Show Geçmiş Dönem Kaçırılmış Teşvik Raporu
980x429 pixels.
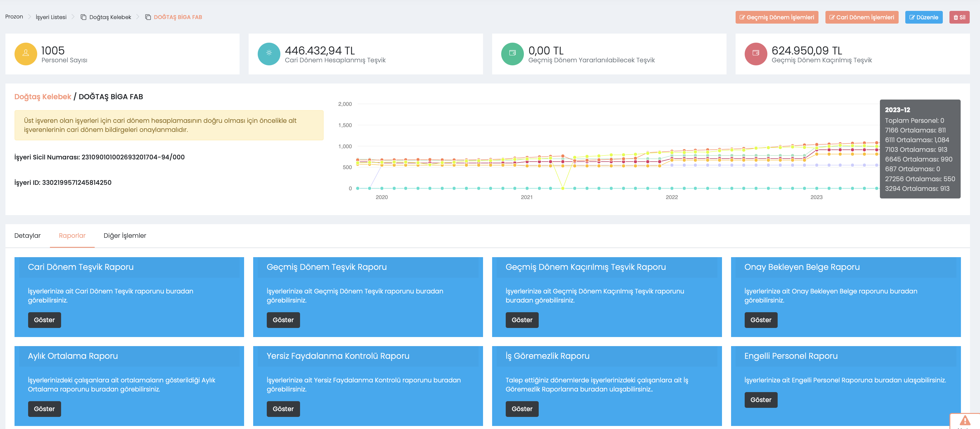(x=522, y=320)
